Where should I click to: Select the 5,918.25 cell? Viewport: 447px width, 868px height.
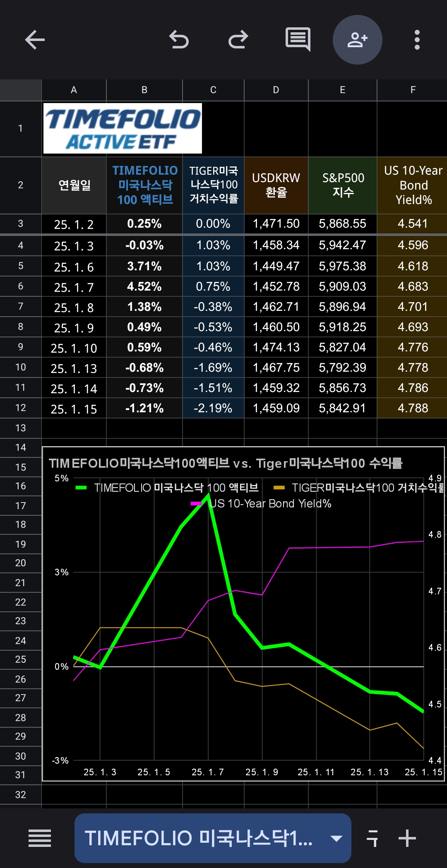pyautogui.click(x=343, y=327)
